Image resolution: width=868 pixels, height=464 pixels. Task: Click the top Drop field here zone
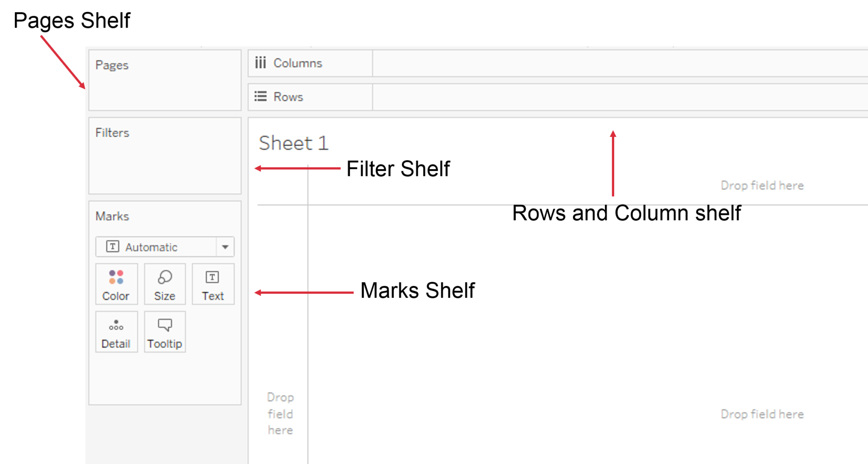coord(762,185)
